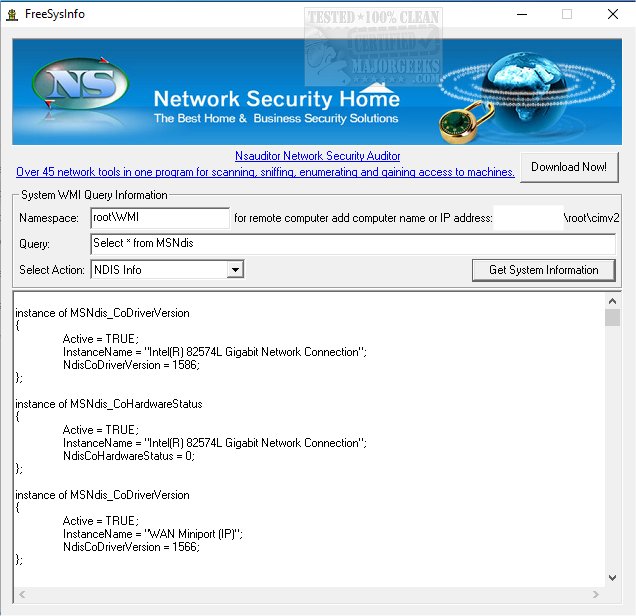Click the NDIS Info combo box
Screen dimensions: 636x616
tap(167, 270)
